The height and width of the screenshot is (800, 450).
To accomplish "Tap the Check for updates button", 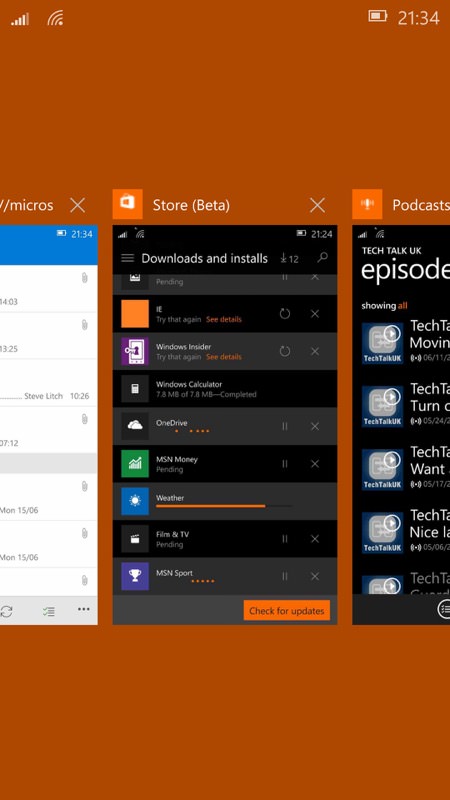I will pyautogui.click(x=287, y=611).
